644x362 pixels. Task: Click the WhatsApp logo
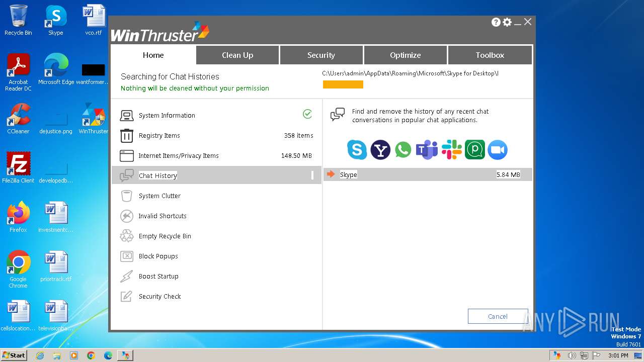tap(404, 150)
